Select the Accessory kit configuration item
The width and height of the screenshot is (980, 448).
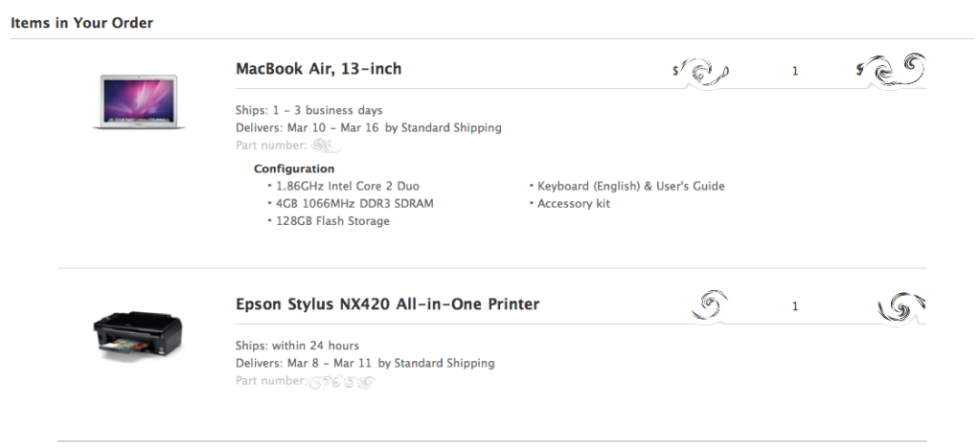[x=573, y=204]
